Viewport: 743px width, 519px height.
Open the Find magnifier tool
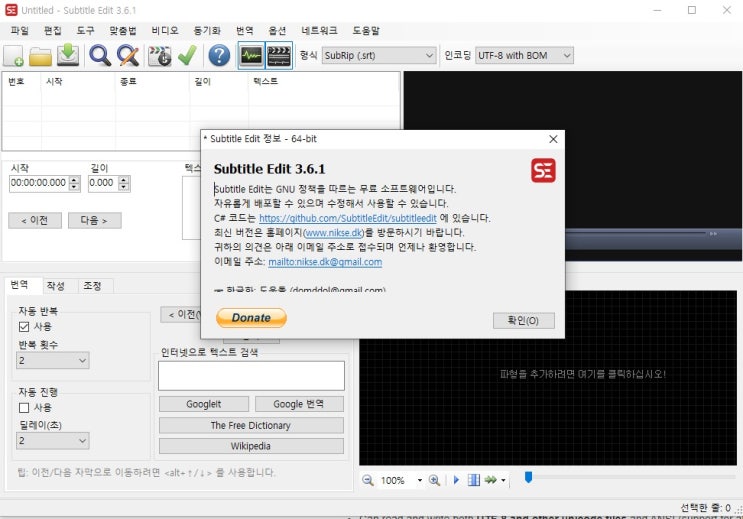point(100,55)
